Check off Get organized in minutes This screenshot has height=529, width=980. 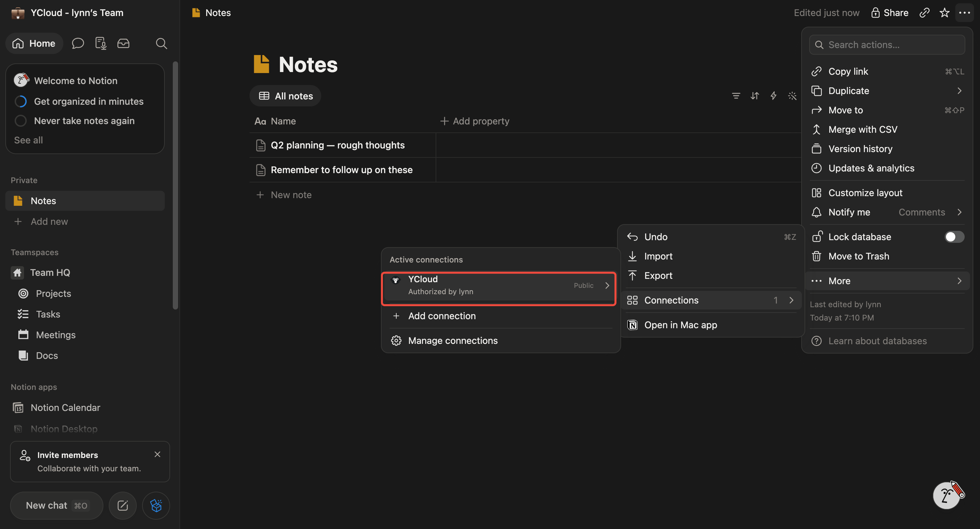[x=21, y=101]
